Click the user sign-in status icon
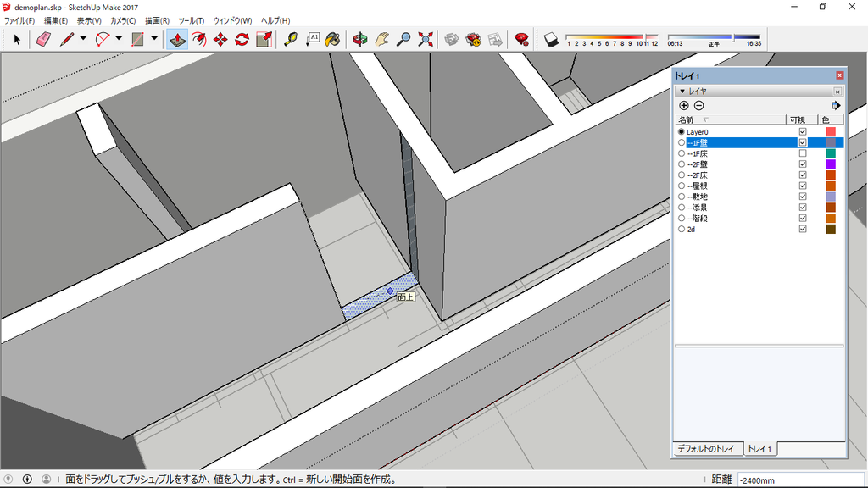 point(47,480)
